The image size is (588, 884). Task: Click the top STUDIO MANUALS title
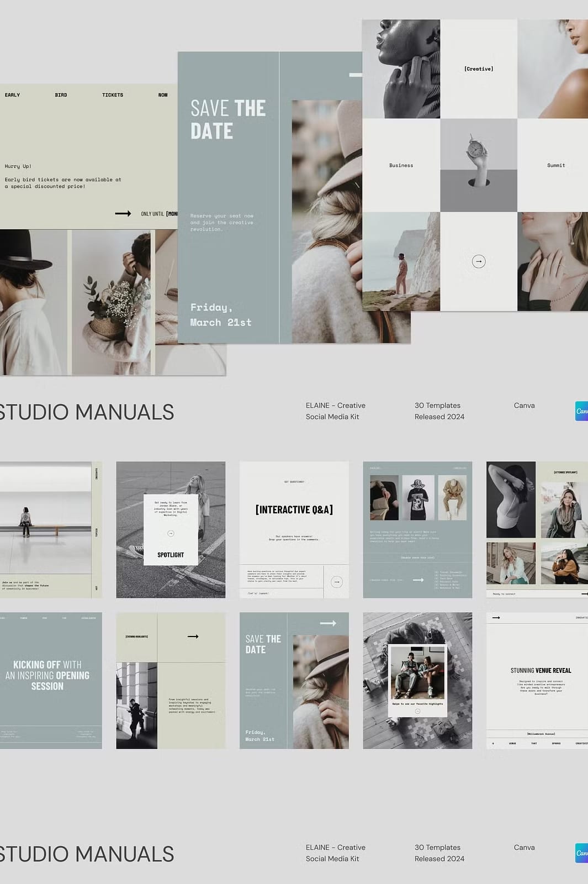pyautogui.click(x=87, y=412)
